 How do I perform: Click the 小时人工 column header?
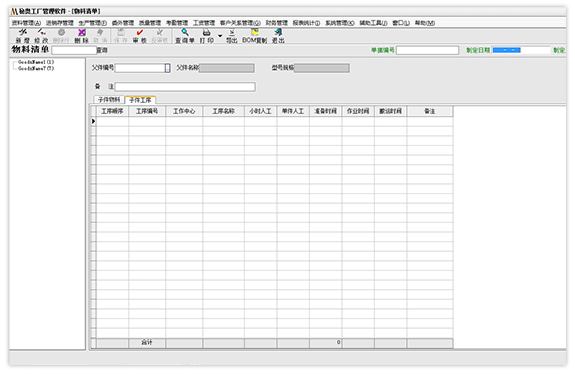pyautogui.click(x=260, y=111)
